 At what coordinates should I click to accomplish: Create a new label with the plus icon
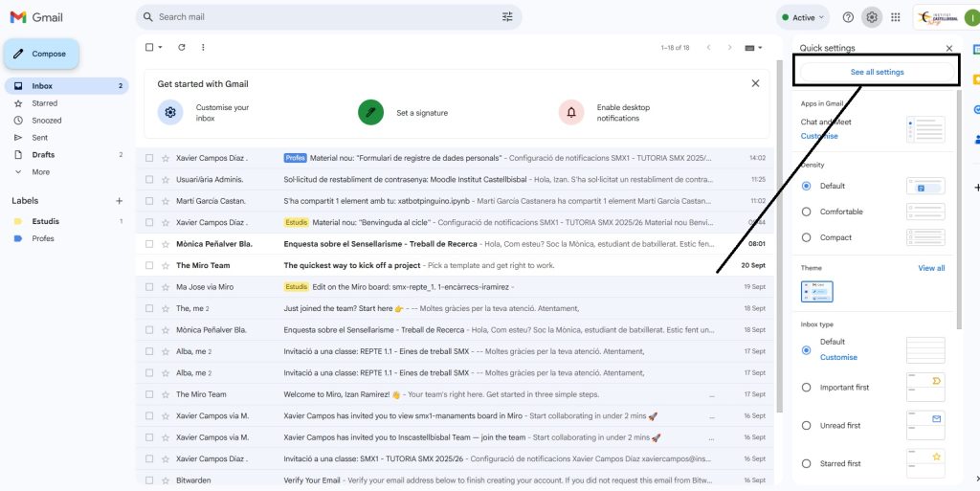tap(119, 201)
